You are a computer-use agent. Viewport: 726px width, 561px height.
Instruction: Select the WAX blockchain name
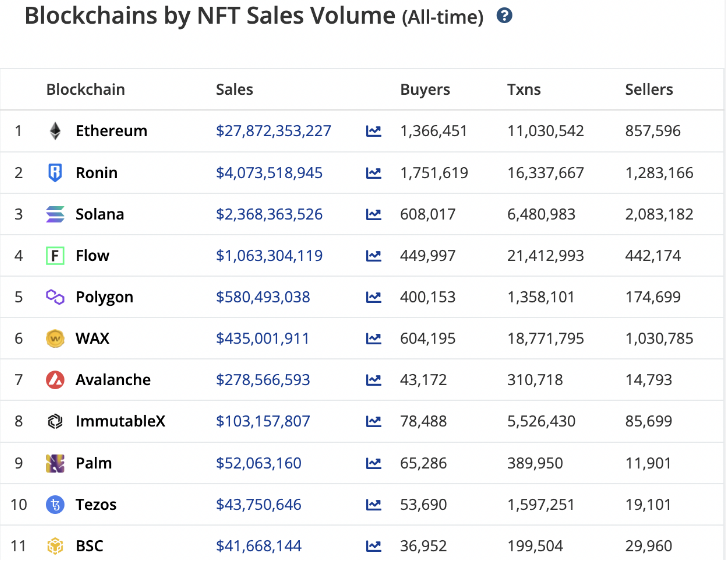pyautogui.click(x=93, y=338)
